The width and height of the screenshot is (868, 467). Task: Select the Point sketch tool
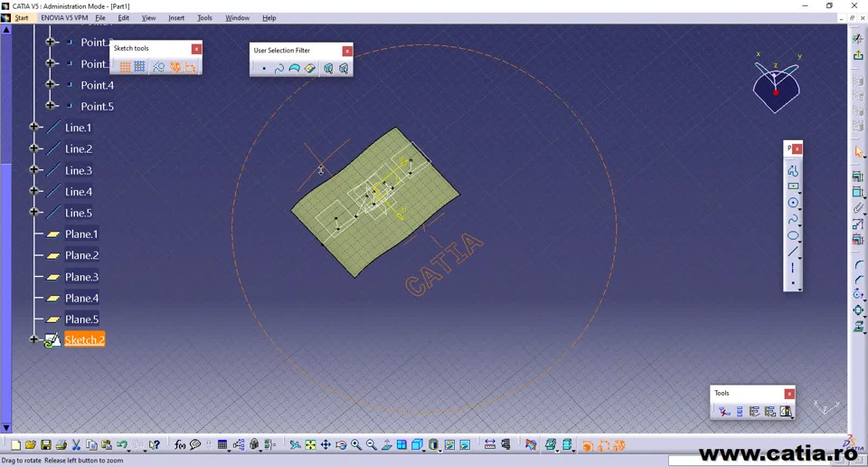click(x=793, y=283)
